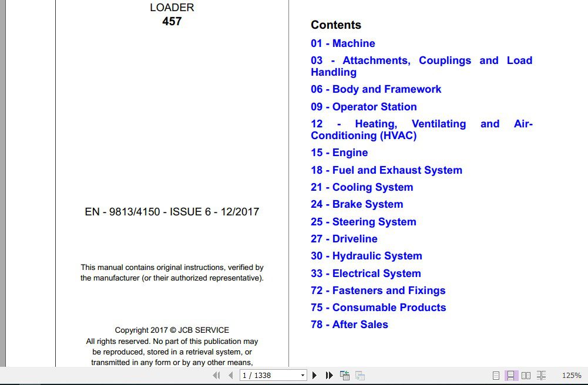Click the next view navigation icon
The image size is (588, 385).
pyautogui.click(x=360, y=375)
